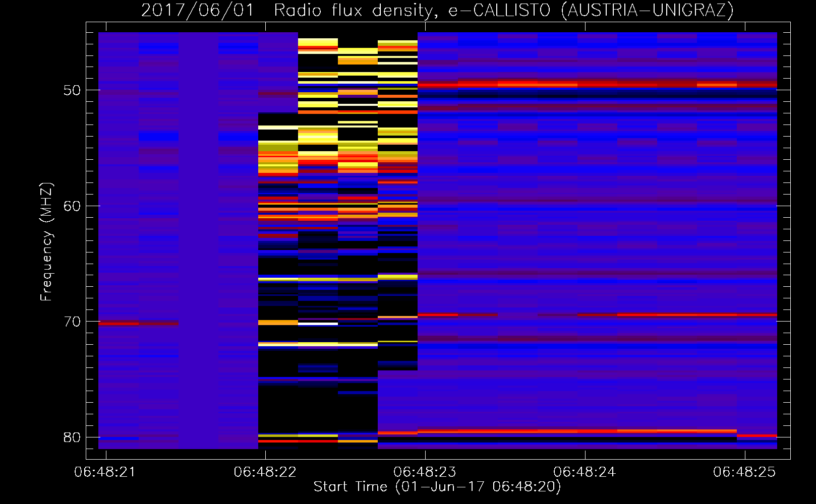Select the 06:48:23 time axis label

tap(425, 472)
